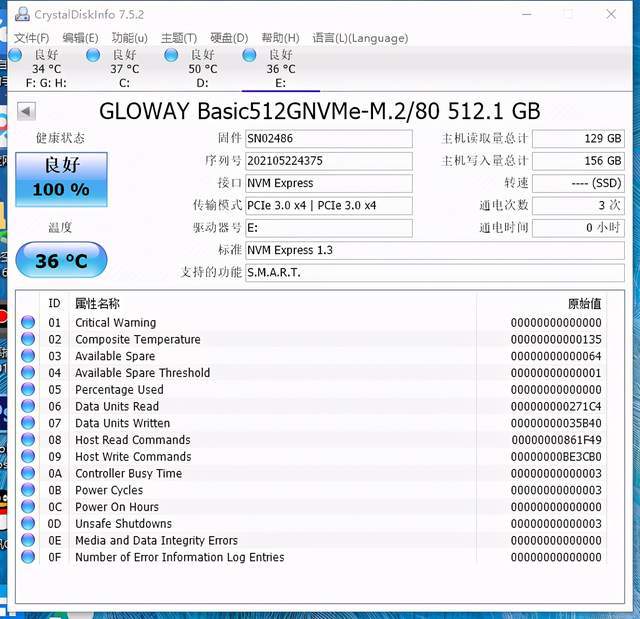Select the Composite Temperature attribute name

click(138, 339)
